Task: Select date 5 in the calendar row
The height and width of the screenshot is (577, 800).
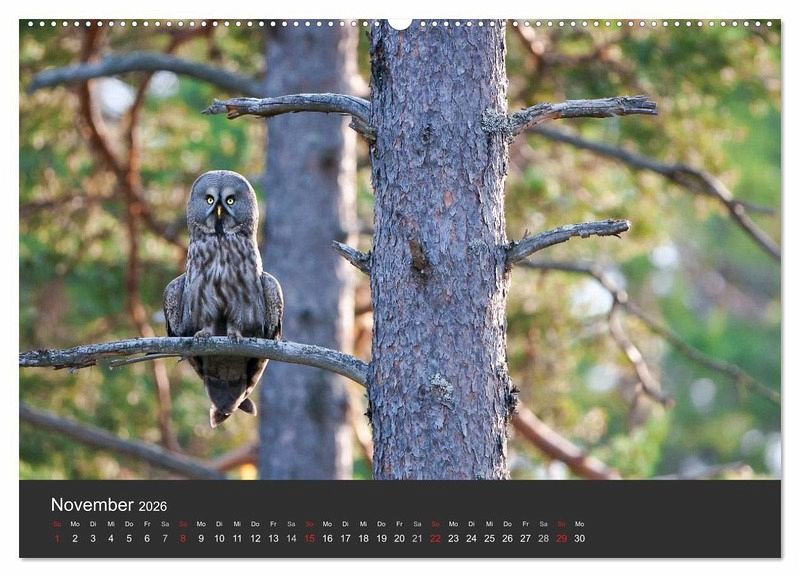Action: [129, 538]
